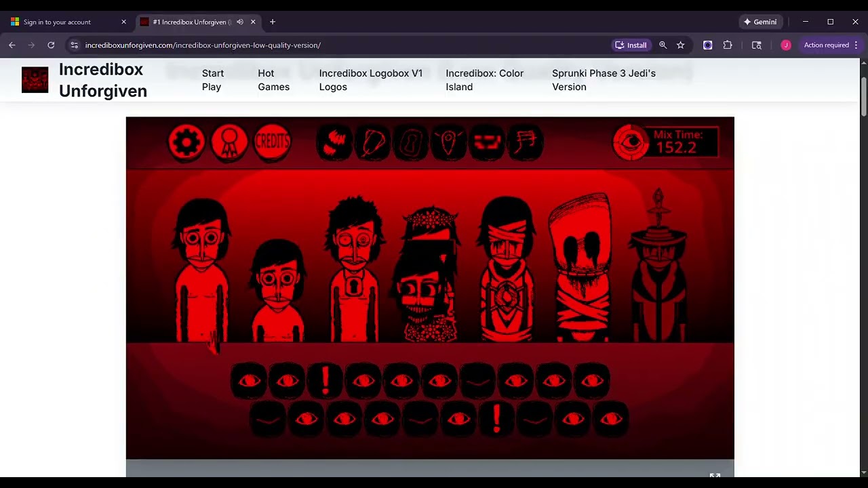Select the pixel smile bonus icon
This screenshot has height=488, width=868.
[487, 142]
